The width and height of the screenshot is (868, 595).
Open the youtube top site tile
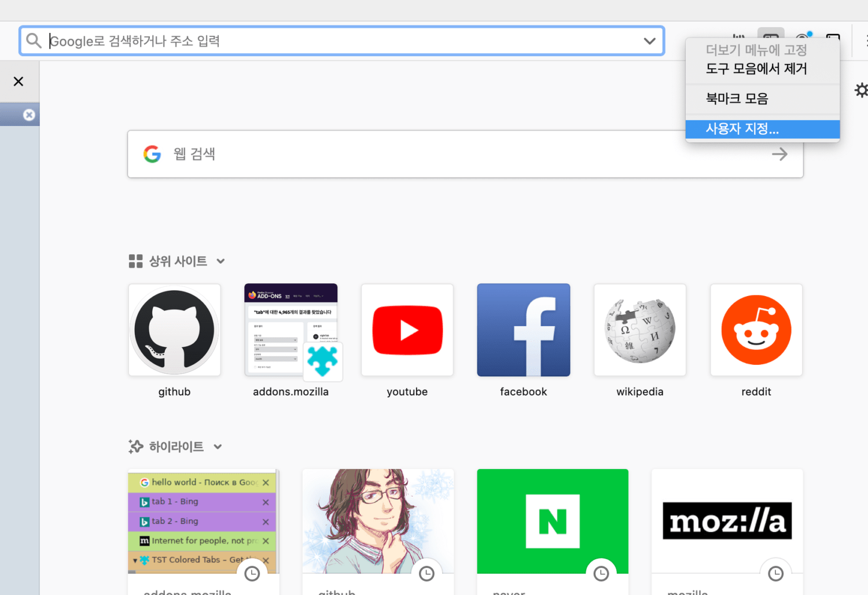407,330
